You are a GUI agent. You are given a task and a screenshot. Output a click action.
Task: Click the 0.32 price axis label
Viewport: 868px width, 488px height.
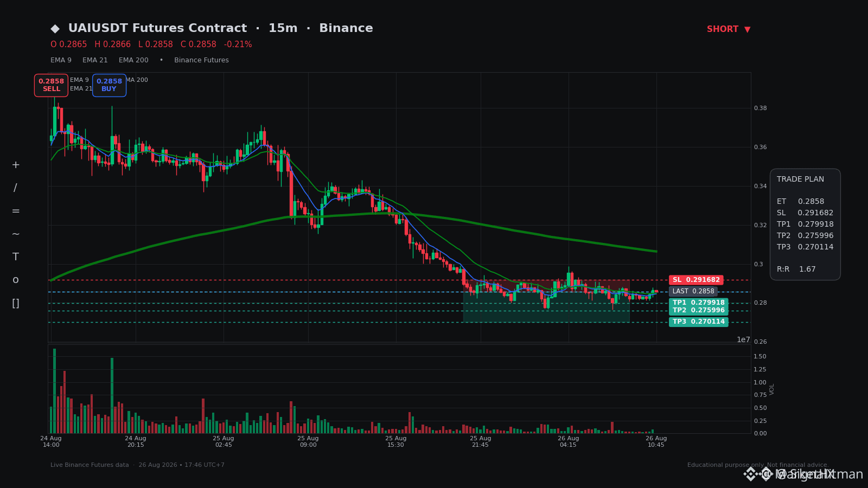[760, 225]
